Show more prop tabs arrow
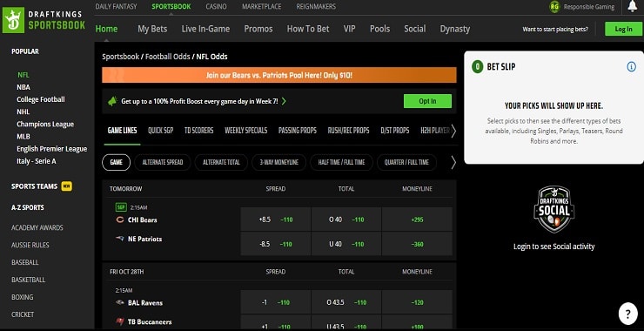The image size is (644, 331). tap(453, 132)
